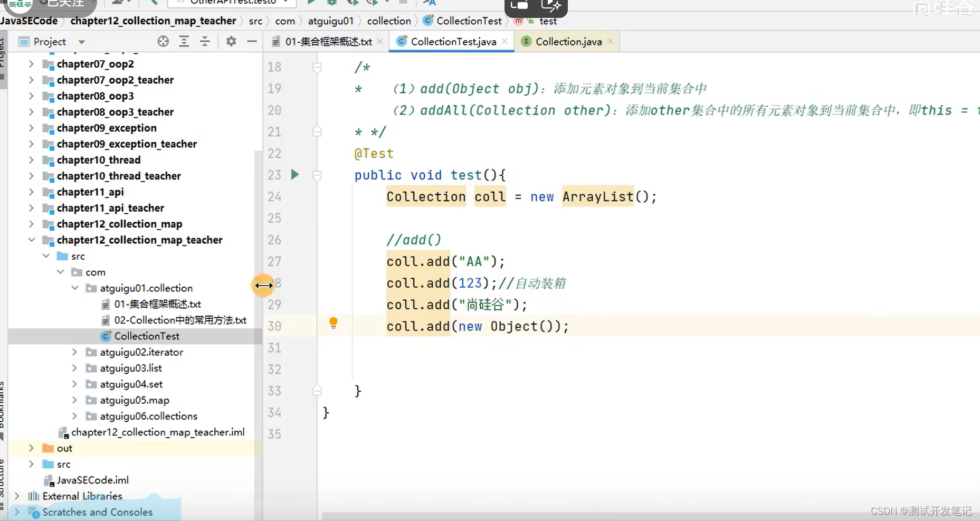This screenshot has width=980, height=521.
Task: Click the number 123 on line 28
Action: [470, 283]
